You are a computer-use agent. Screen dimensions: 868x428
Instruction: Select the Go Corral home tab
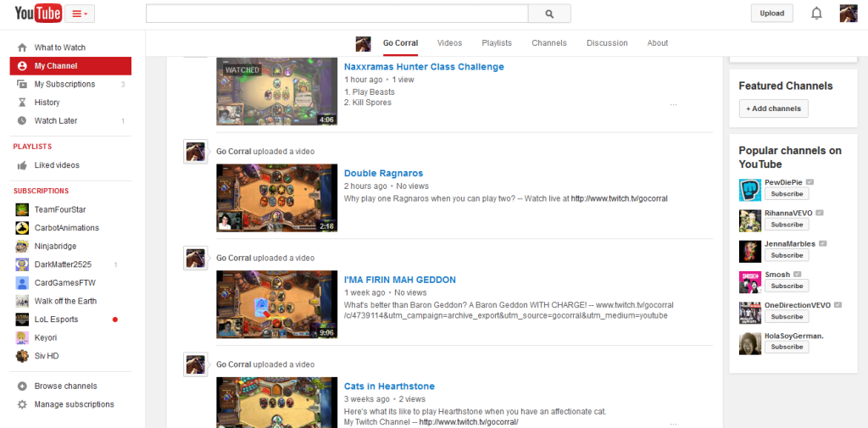click(400, 42)
